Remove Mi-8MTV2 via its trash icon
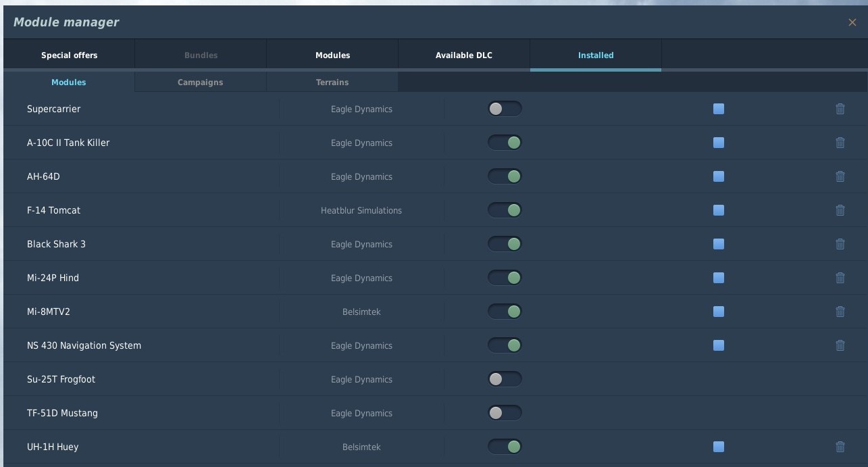This screenshot has width=868, height=467. pyautogui.click(x=840, y=312)
